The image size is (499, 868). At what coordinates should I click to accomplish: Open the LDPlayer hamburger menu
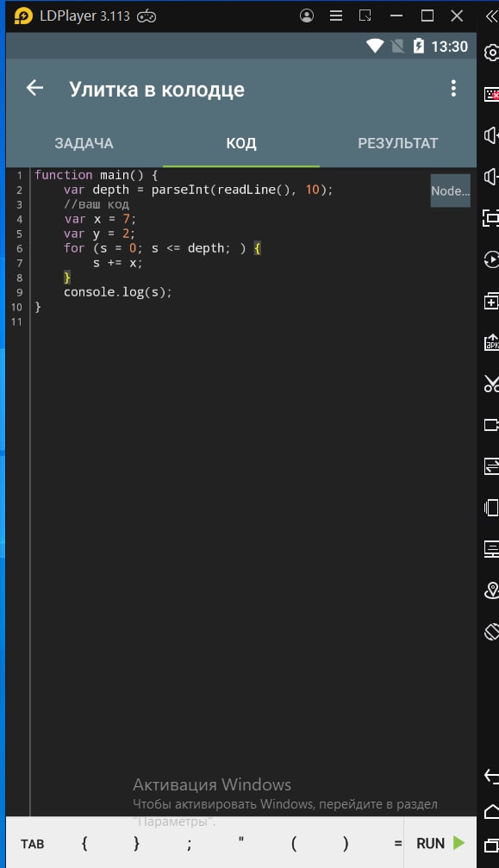click(336, 16)
